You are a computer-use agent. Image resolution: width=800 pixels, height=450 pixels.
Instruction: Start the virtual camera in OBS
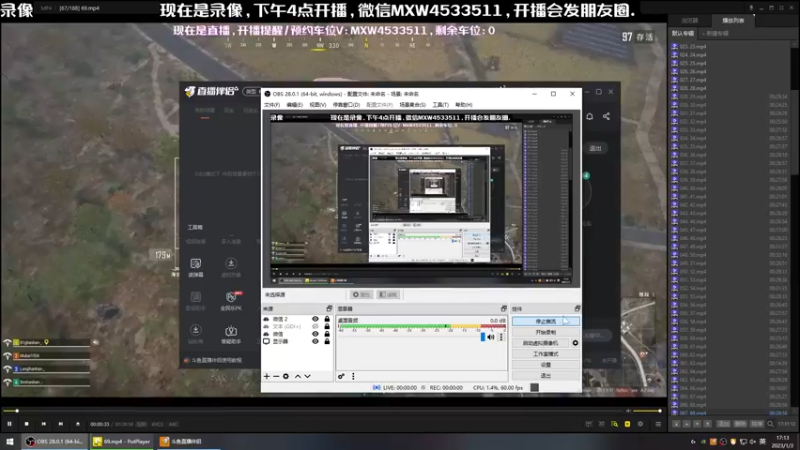[x=540, y=343]
